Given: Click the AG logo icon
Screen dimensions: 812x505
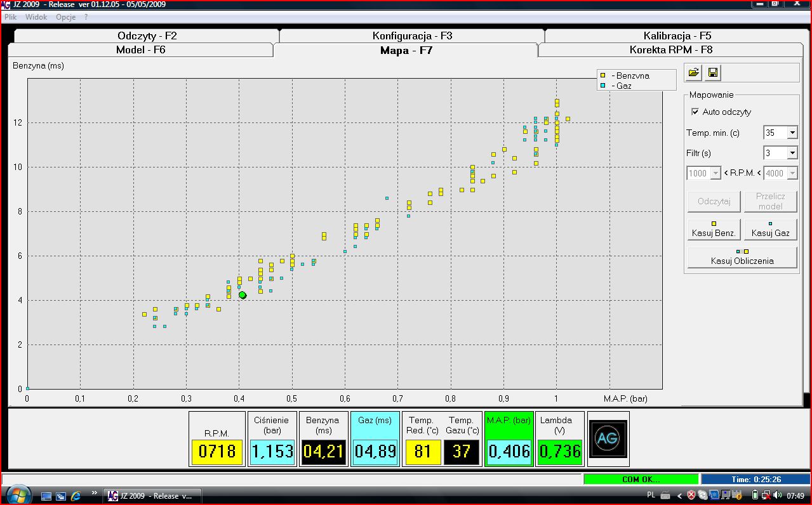Looking at the screenshot, I should [x=609, y=438].
